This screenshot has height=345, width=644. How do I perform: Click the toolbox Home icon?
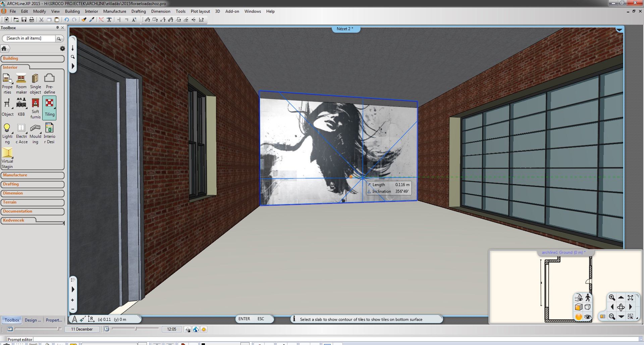(4, 49)
